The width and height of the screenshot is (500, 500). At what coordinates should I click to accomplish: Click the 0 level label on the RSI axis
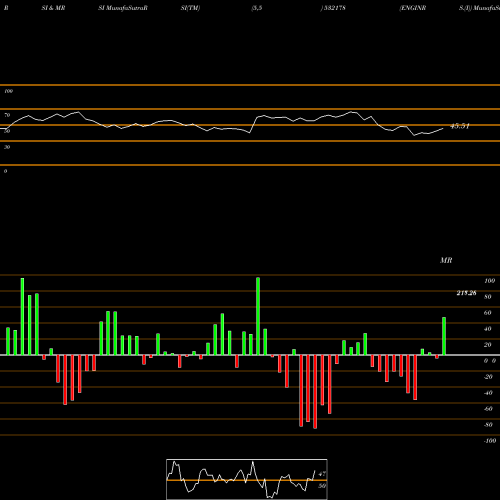pyautogui.click(x=5, y=171)
